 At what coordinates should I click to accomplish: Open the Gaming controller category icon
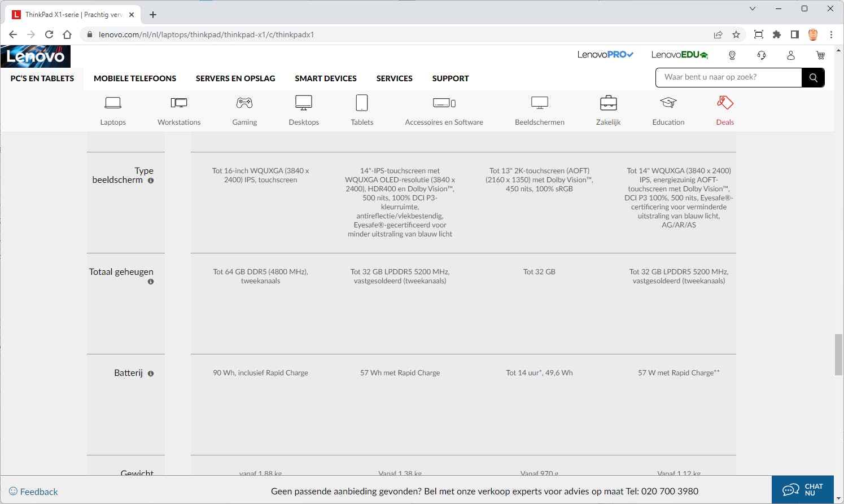244,103
